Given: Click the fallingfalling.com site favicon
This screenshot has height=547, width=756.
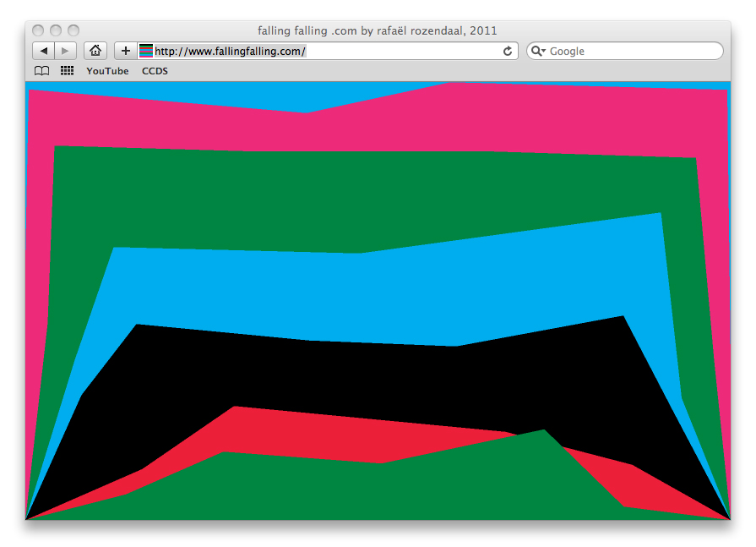Looking at the screenshot, I should [145, 51].
